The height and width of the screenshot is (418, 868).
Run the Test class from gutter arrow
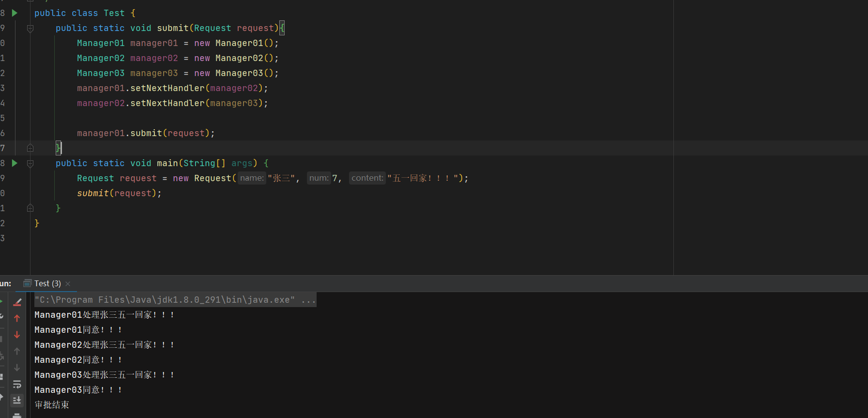(15, 13)
